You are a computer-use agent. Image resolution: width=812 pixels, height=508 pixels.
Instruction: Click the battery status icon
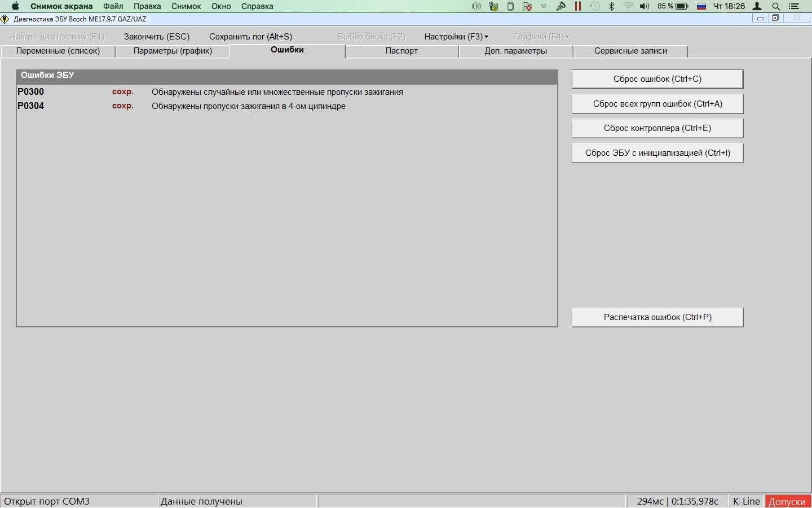[x=682, y=6]
